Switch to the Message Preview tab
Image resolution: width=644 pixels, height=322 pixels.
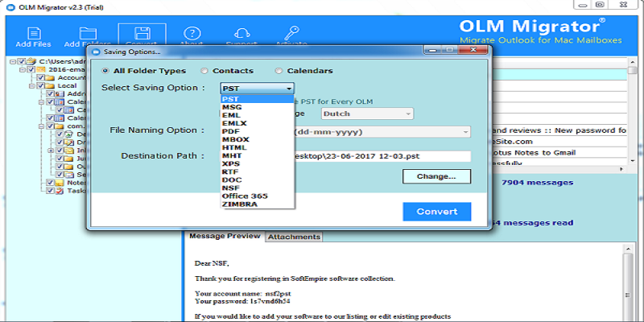pos(225,236)
